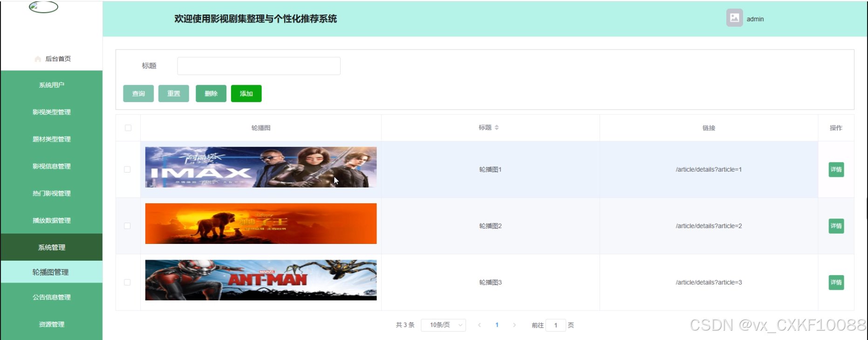Image resolution: width=868 pixels, height=340 pixels.
Task: Click the system title 欢迎使用影视剧集整理与个性化推荐系统
Action: pyautogui.click(x=256, y=19)
